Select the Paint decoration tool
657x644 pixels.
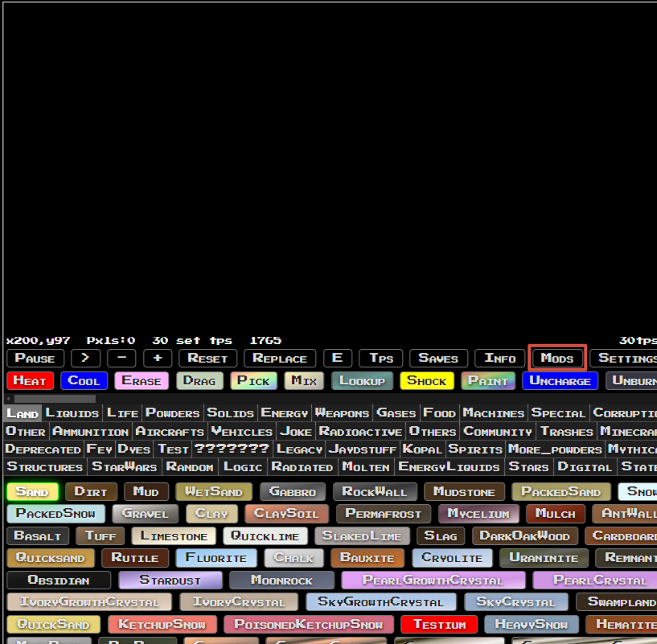pos(488,381)
